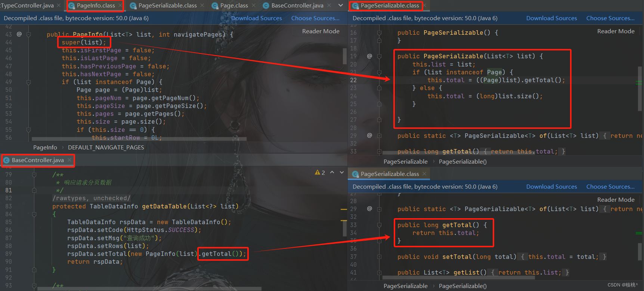This screenshot has width=644, height=291.
Task: Select BaseController.java tab in bottom-left split
Action: point(38,160)
